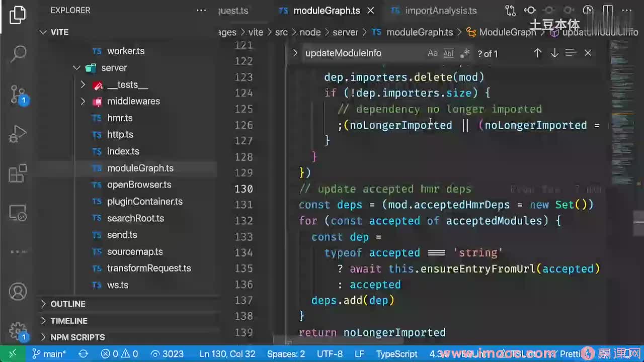Viewport: 644px width, 362px height.
Task: Open editor more actions menu
Action: (x=626, y=11)
